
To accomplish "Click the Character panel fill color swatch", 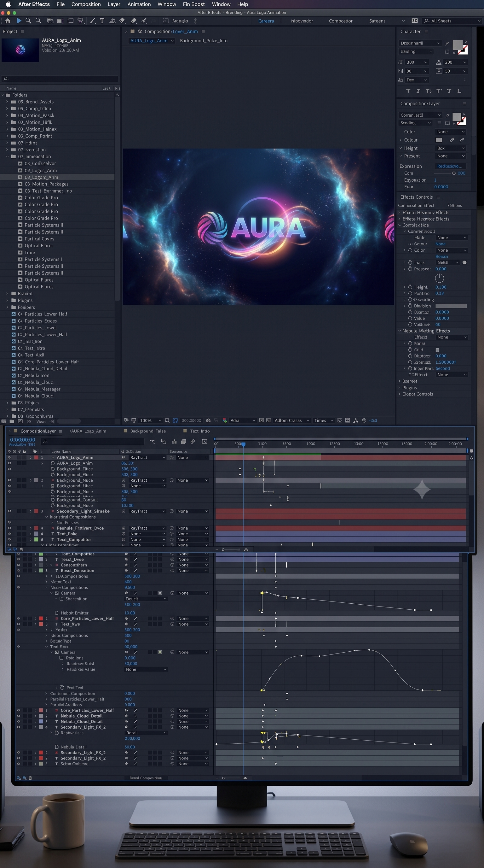I will [458, 44].
